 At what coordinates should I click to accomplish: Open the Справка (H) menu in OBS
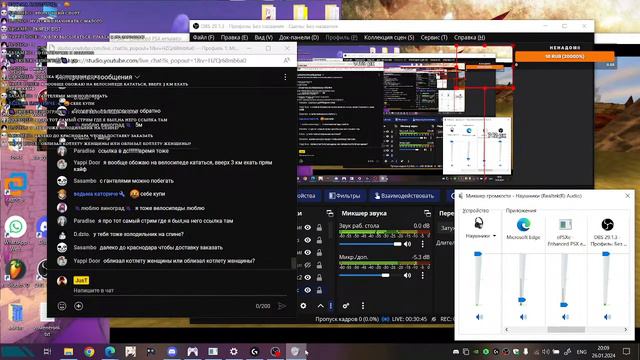coord(469,38)
